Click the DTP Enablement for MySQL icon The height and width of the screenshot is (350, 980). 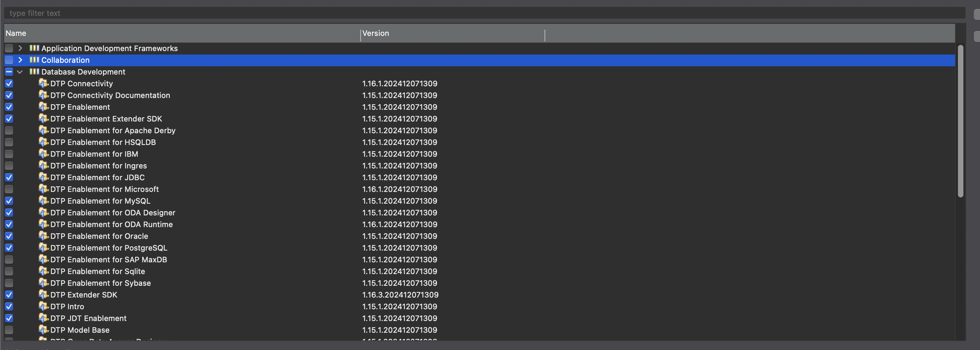(x=44, y=201)
